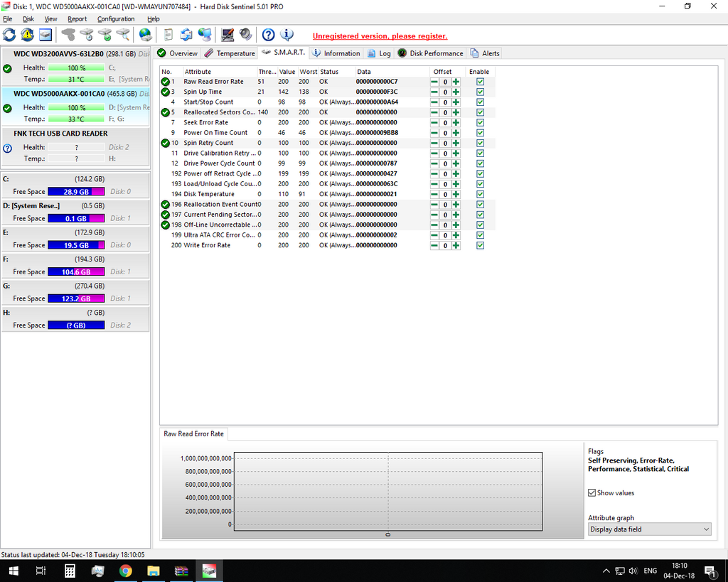Uncheck Enable for Spin Up Time
The image size is (728, 582).
click(x=480, y=92)
